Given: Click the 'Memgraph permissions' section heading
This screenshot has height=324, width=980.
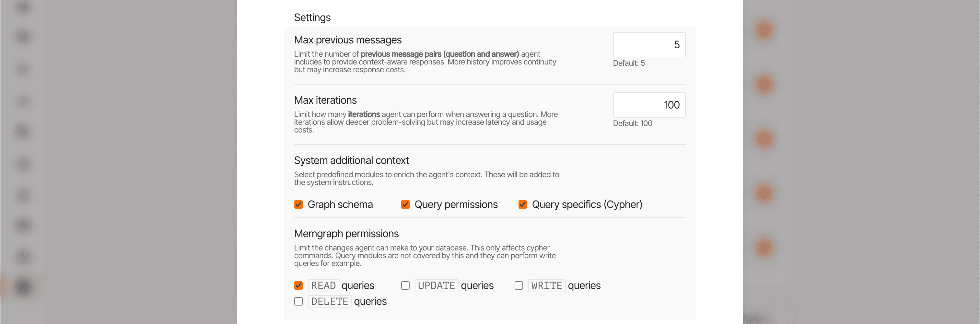Looking at the screenshot, I should tap(346, 234).
